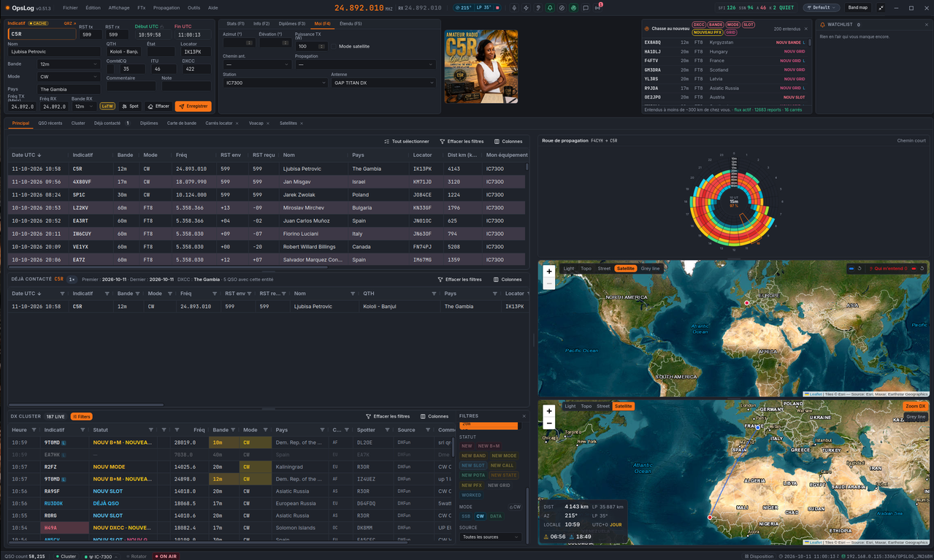
Task: Open the Propagation menu
Action: coord(166,8)
